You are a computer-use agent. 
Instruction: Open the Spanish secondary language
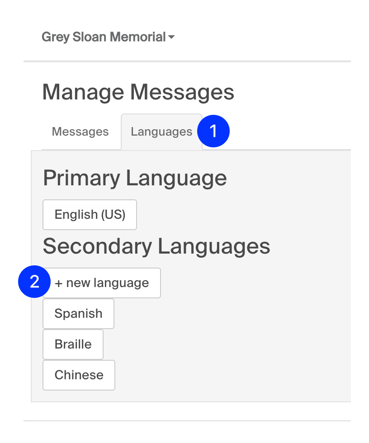pyautogui.click(x=78, y=313)
